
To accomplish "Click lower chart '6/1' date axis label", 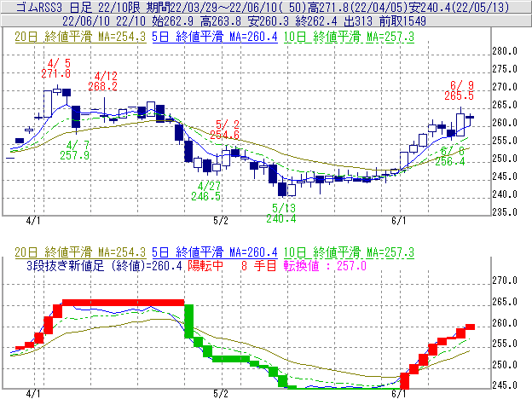I will [399, 394].
